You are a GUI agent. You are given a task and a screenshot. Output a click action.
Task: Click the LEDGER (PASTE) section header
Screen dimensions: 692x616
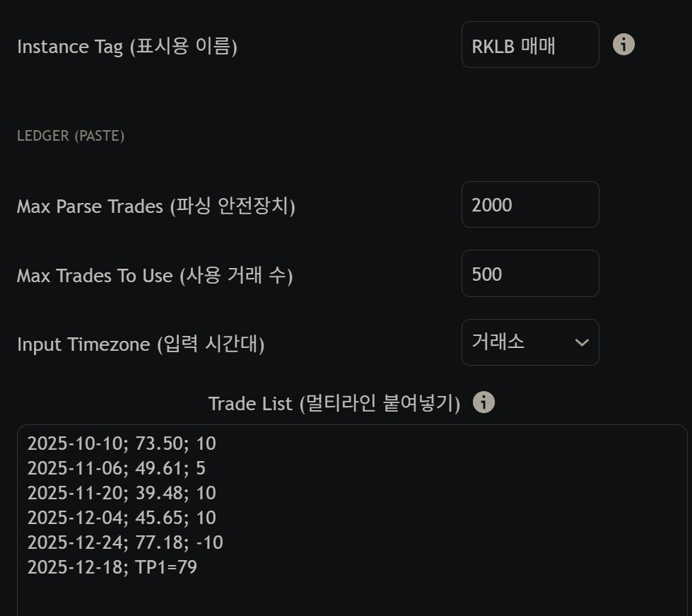[x=71, y=136]
